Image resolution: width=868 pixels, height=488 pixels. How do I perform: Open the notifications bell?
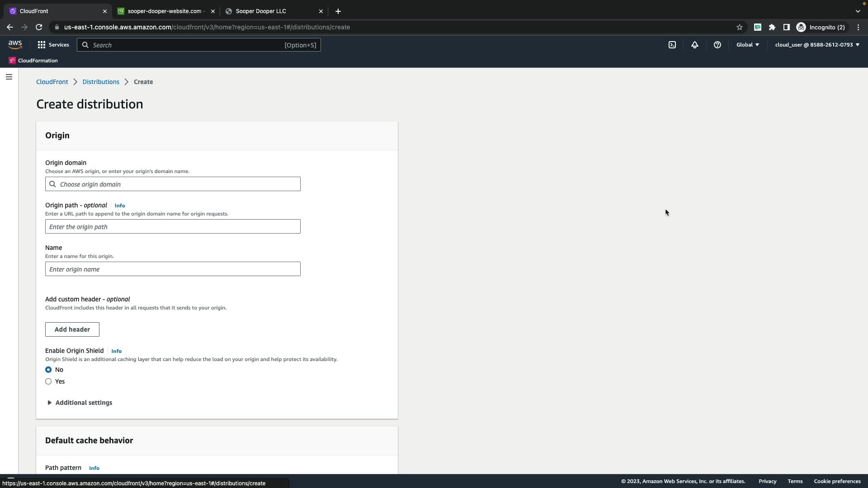[x=695, y=45]
